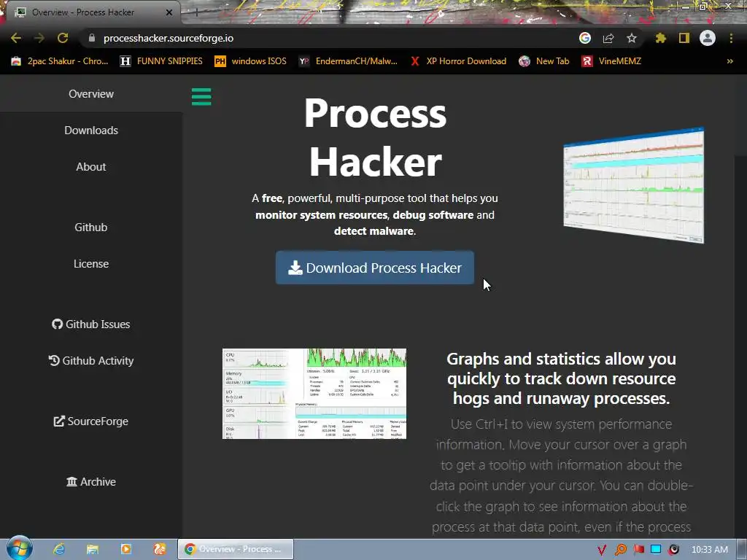The image size is (747, 560).
Task: Close the Overview - Process Hacker tab
Action: [x=169, y=12]
